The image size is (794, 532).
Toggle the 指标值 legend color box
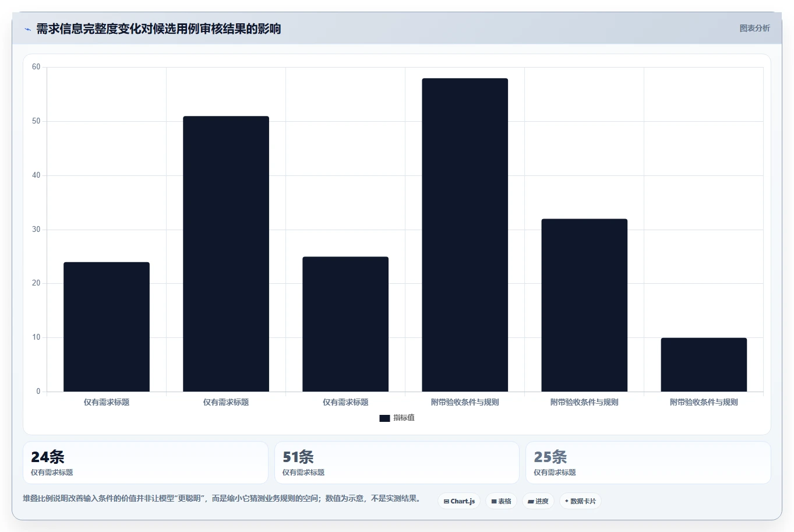(x=384, y=418)
